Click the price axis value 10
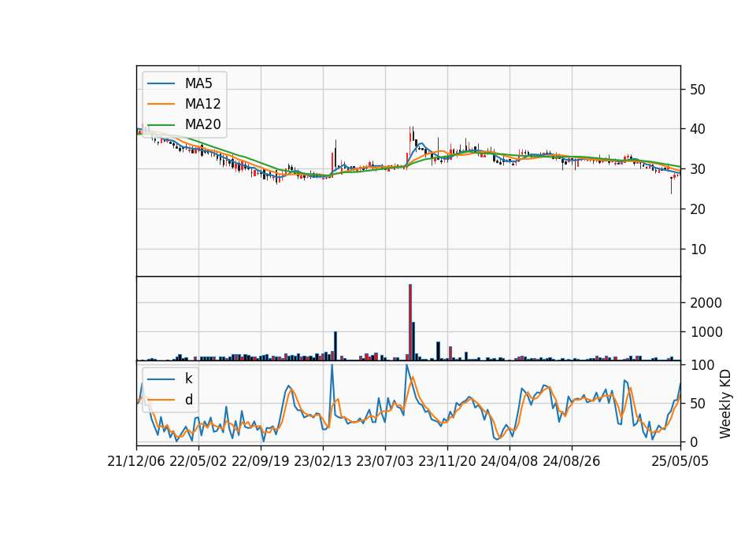The width and height of the screenshot is (756, 543). pyautogui.click(x=698, y=249)
